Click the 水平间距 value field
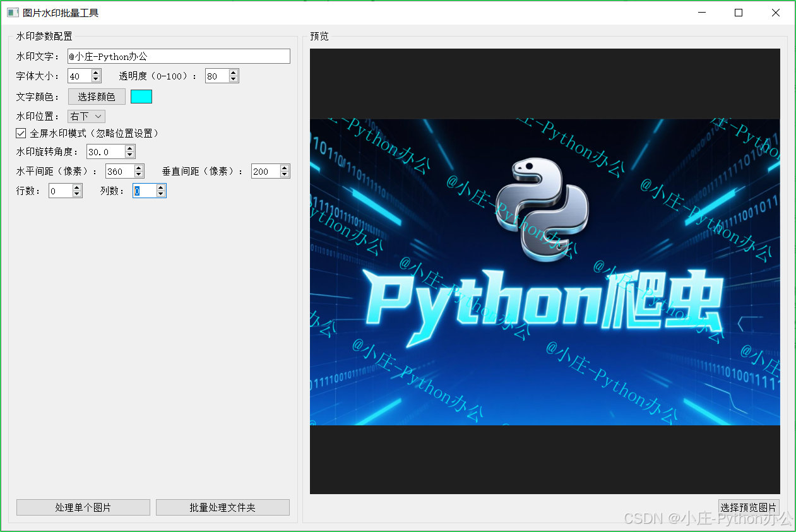 (x=120, y=171)
